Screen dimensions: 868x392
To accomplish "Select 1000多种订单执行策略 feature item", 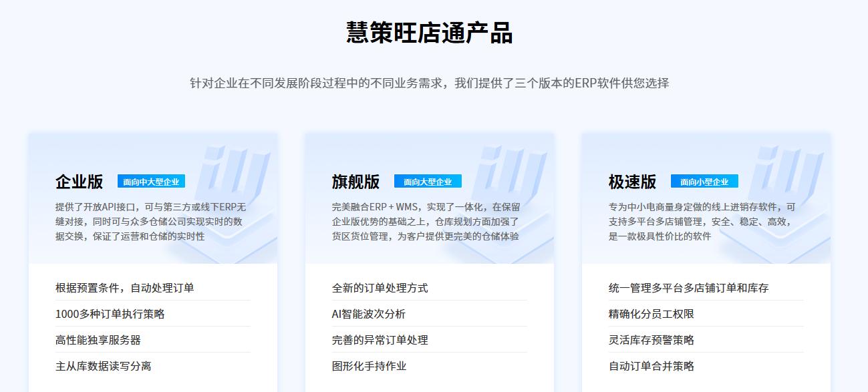I will (110, 314).
